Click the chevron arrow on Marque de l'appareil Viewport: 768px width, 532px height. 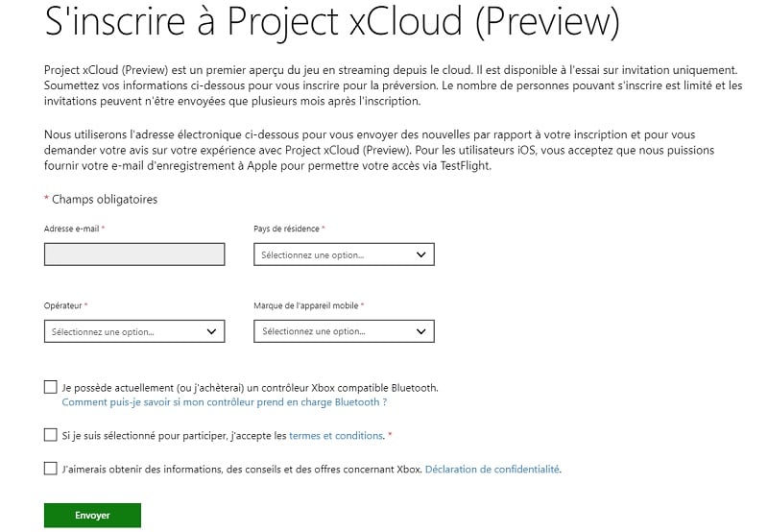coord(420,331)
